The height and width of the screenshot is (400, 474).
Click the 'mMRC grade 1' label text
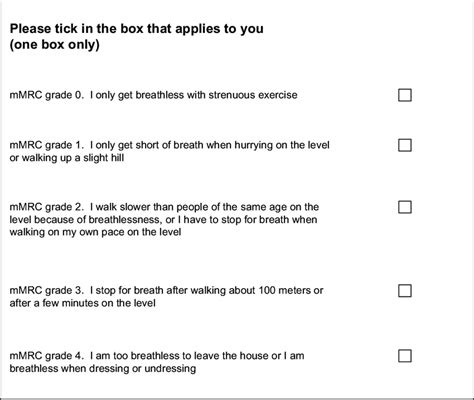47,145
